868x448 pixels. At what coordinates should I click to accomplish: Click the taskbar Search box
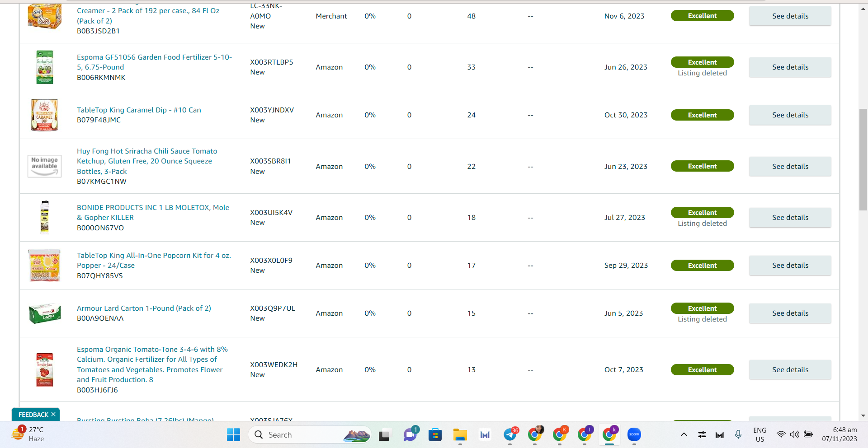coord(310,435)
